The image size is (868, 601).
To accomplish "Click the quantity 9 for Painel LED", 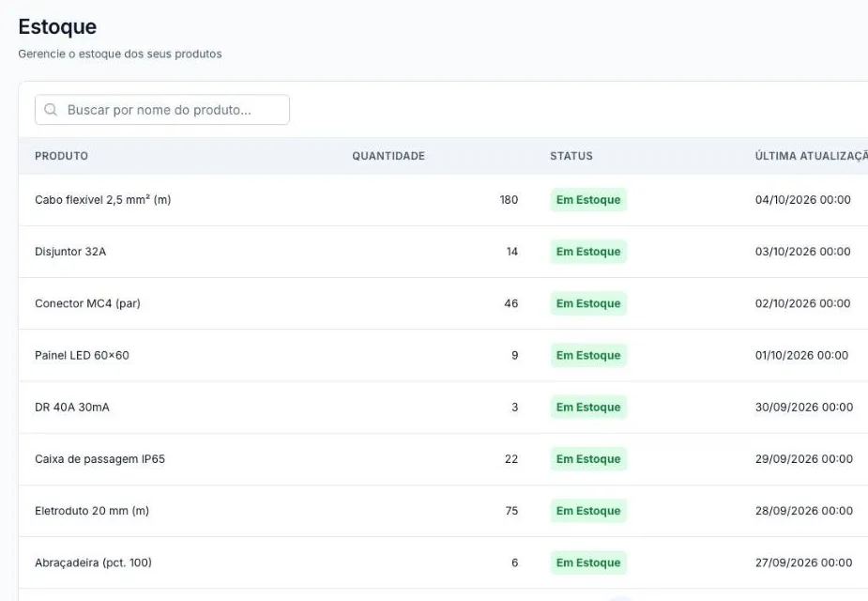I will pyautogui.click(x=515, y=356).
